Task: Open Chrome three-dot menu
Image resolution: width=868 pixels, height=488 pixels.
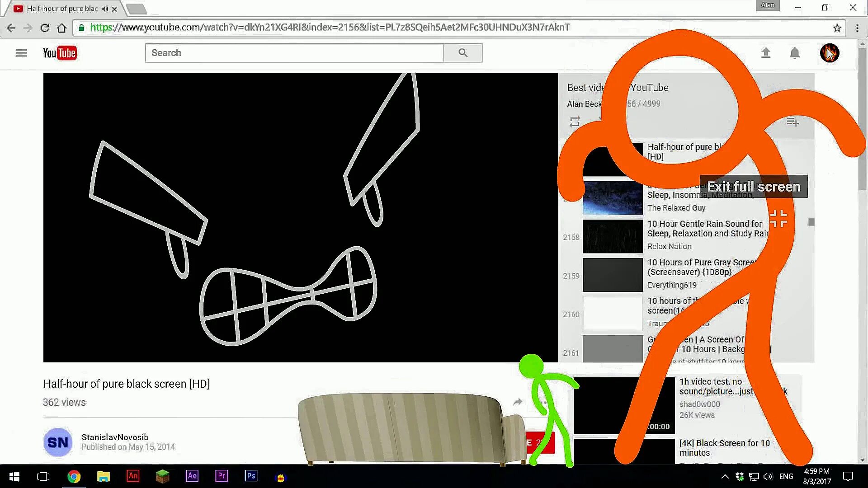Action: pyautogui.click(x=857, y=28)
